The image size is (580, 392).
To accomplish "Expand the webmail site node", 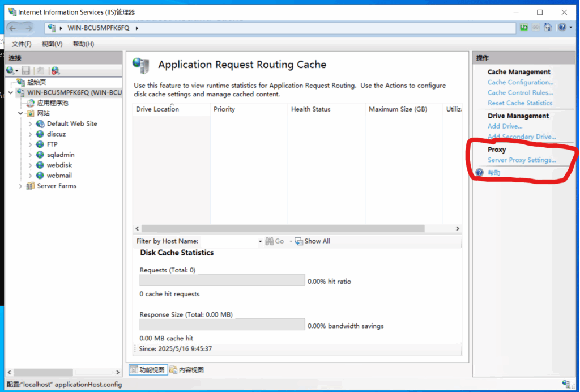I will 31,175.
